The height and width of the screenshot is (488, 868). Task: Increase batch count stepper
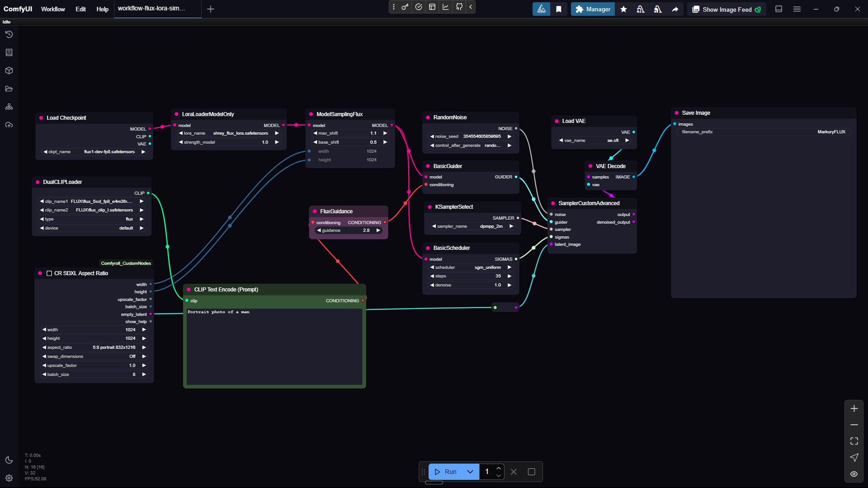(x=499, y=468)
